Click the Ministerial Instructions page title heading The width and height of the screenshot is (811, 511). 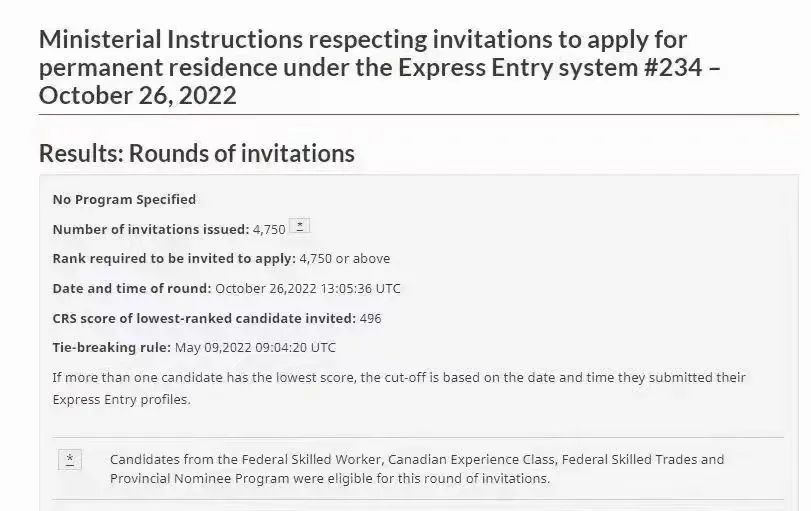[380, 67]
